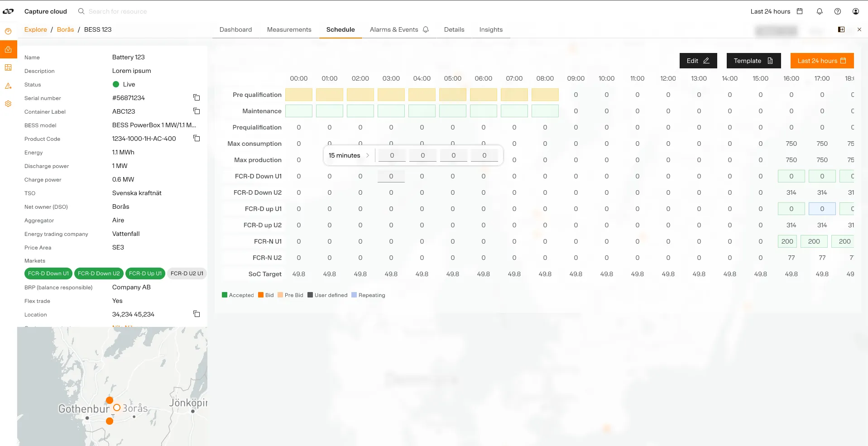Click last 15-minute value input in popup
The height and width of the screenshot is (446, 868).
click(x=484, y=155)
